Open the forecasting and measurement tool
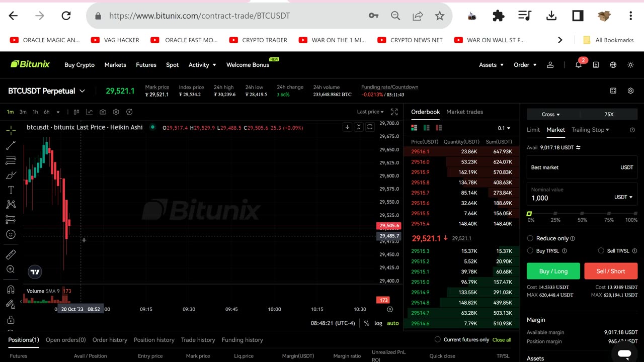The image size is (644, 362). [11, 220]
